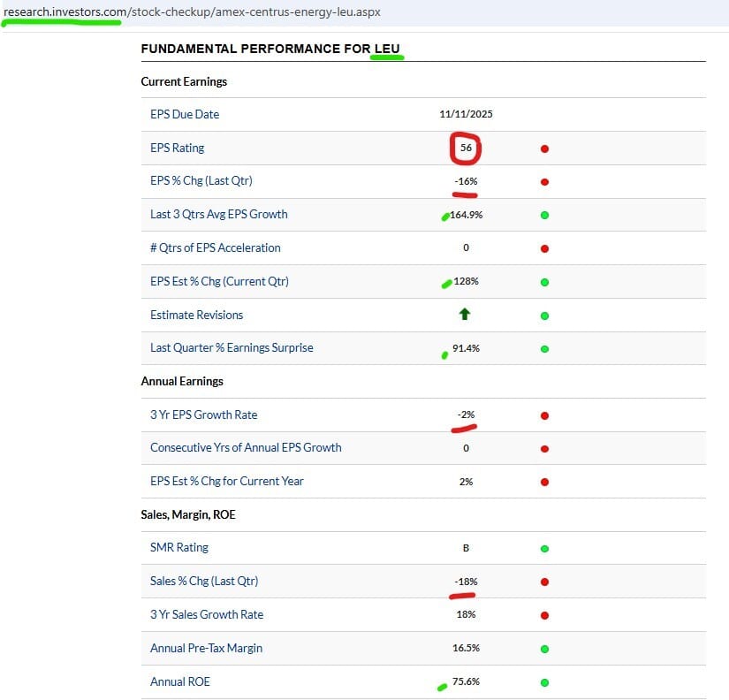
Task: Select the -16% EPS change value
Action: click(466, 181)
